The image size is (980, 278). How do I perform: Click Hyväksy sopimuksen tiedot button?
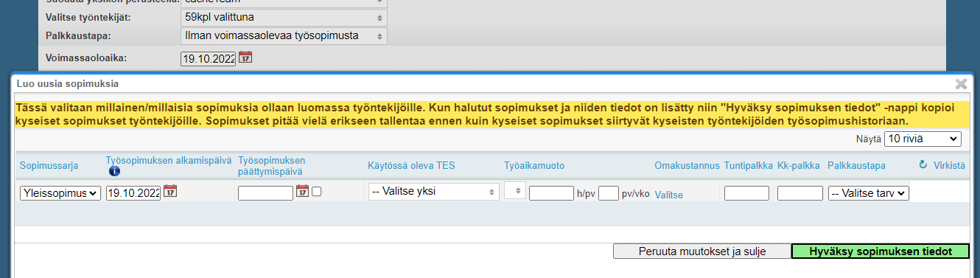click(881, 251)
